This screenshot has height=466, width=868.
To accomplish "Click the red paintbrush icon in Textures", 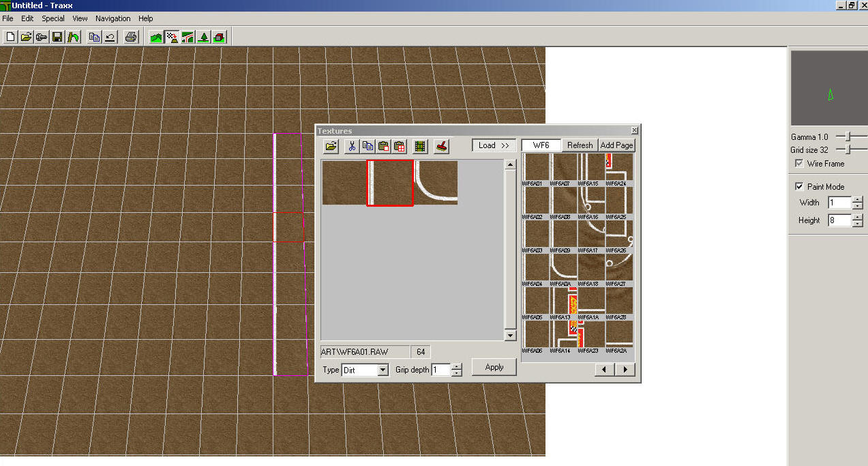I will 441,145.
